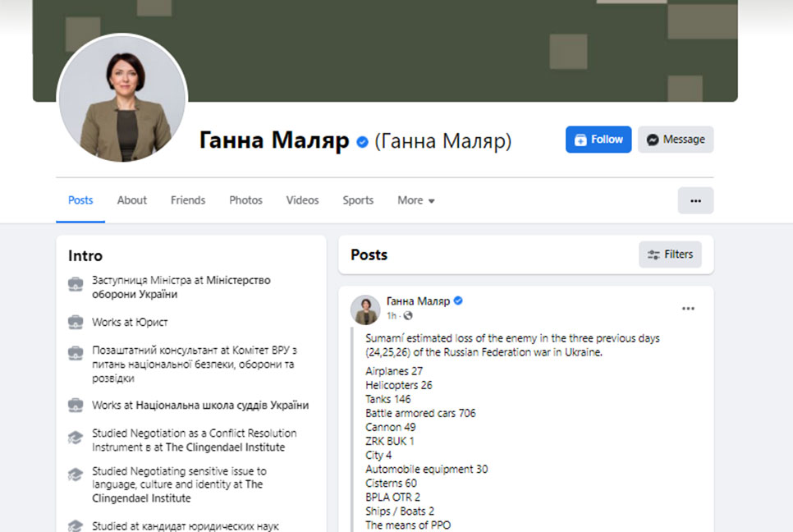This screenshot has width=793, height=532.
Task: Click the verified badge next to profile name
Action: click(362, 142)
